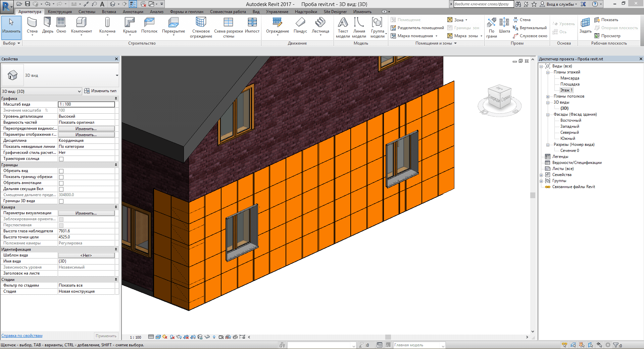This screenshot has height=349, width=644.
Task: Collapse the Планы этажей tree node
Action: 548,72
